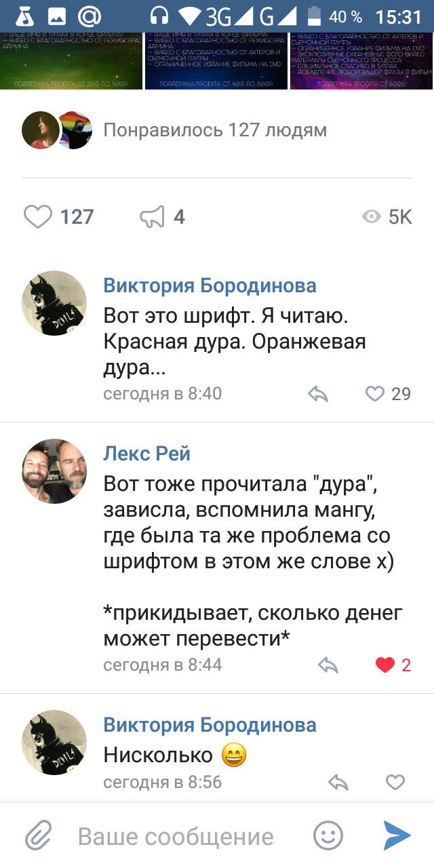This screenshot has height=868, width=434.
Task: Open the right purple galaxy poster image
Action: point(361,60)
